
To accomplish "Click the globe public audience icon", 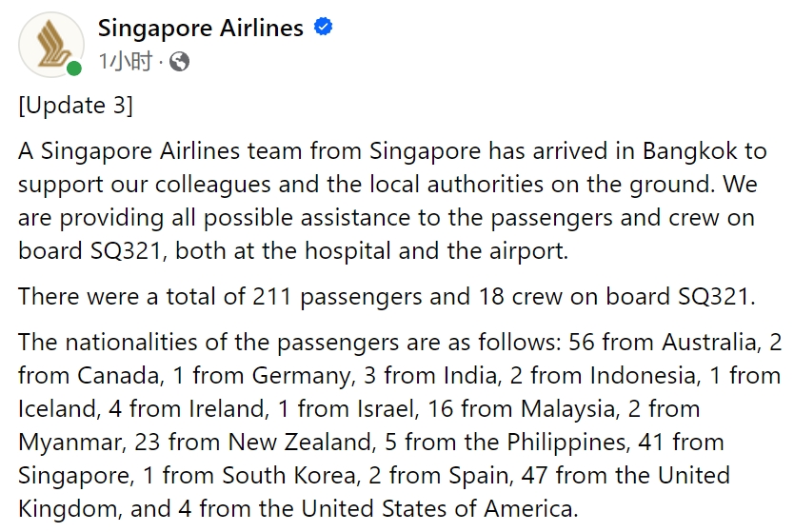I will [179, 62].
